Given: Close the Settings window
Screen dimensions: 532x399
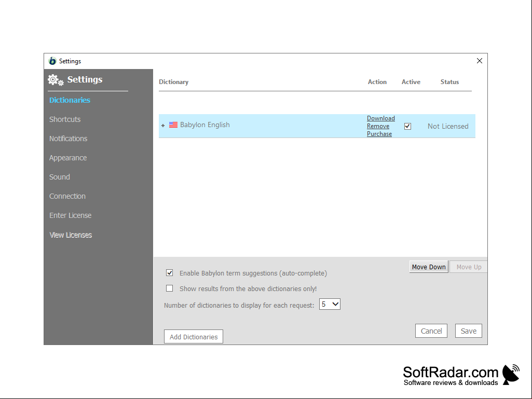Looking at the screenshot, I should point(480,61).
